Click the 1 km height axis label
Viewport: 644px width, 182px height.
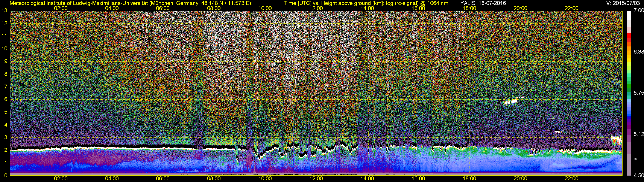6,163
